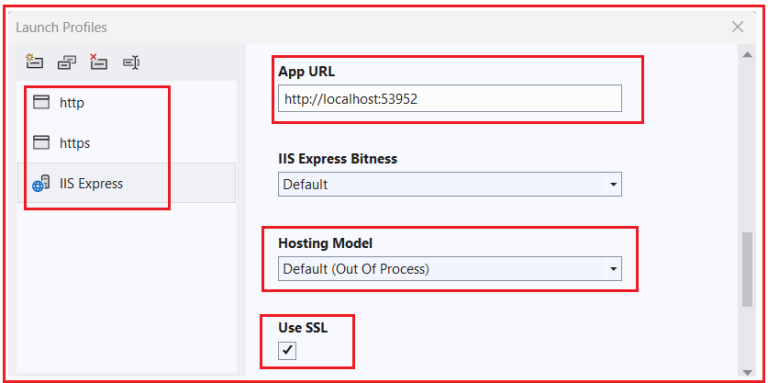
Task: Click the scrollbar up arrow
Action: point(747,55)
